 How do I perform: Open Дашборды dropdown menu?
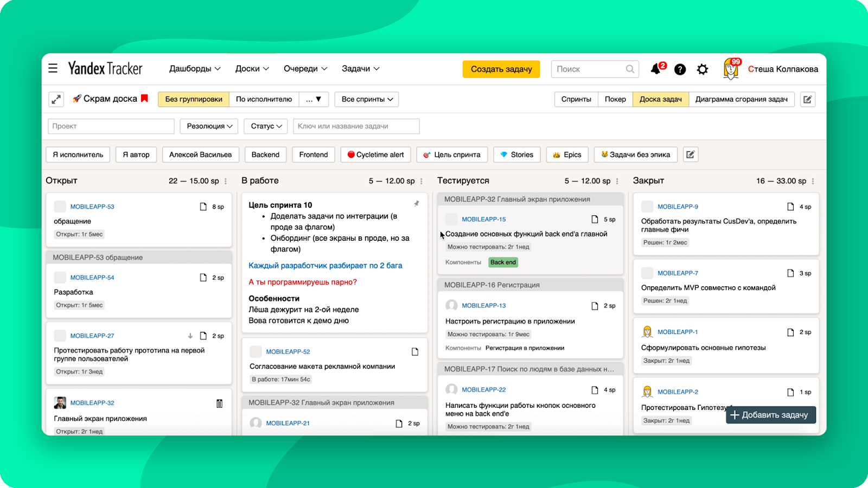point(195,69)
